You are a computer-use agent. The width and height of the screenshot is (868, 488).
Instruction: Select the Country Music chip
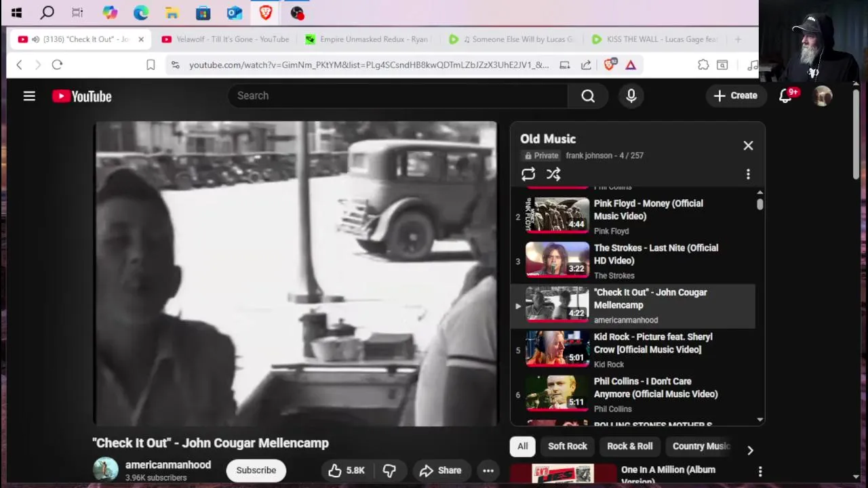pos(701,446)
